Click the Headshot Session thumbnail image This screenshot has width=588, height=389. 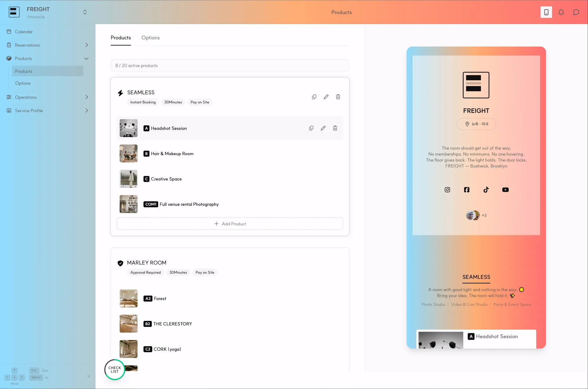[128, 128]
